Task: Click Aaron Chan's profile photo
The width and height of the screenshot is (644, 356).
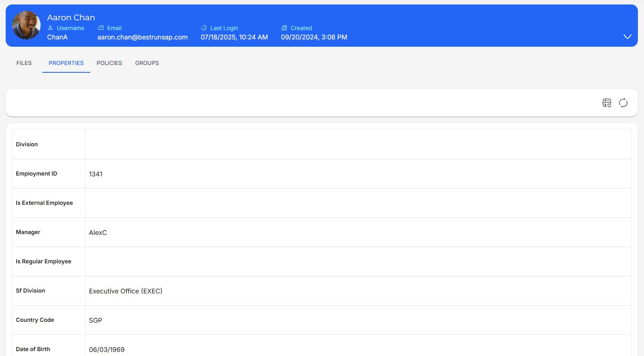Action: [x=26, y=25]
